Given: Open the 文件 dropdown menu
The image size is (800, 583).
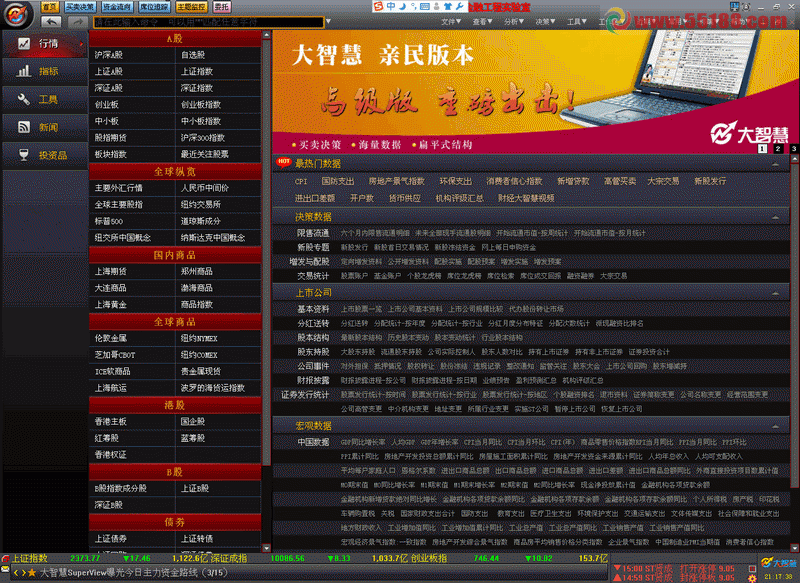Looking at the screenshot, I should click(x=451, y=21).
